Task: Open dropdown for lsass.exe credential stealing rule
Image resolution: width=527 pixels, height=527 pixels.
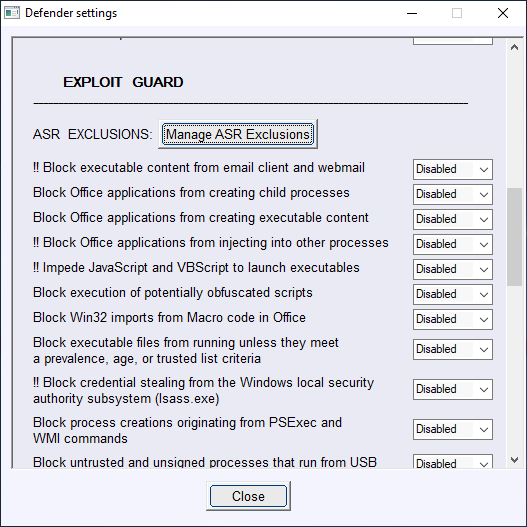Action: click(453, 389)
